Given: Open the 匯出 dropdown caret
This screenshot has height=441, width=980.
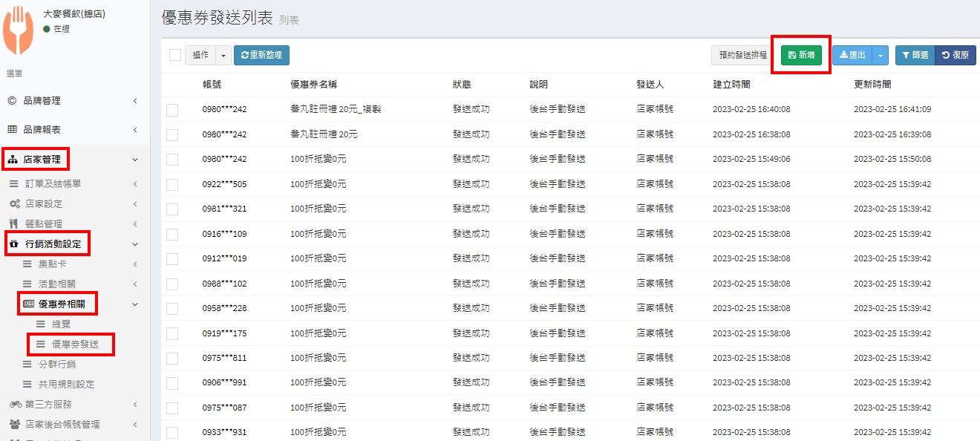Looking at the screenshot, I should (881, 56).
